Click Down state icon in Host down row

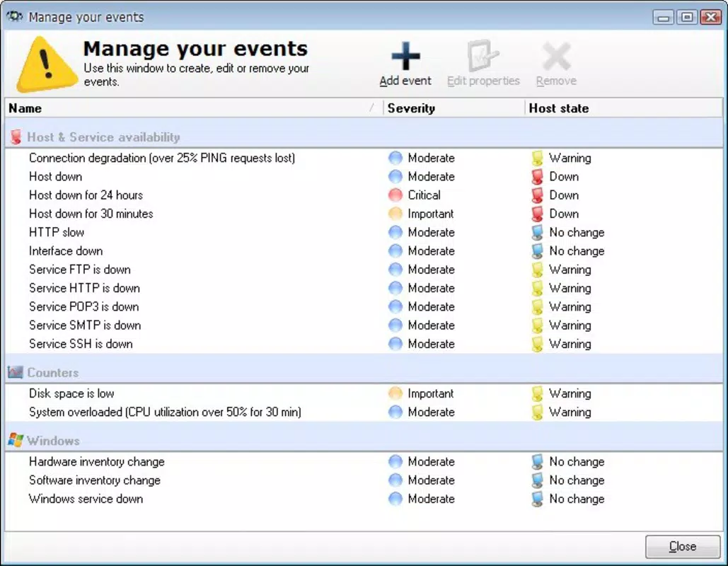[537, 176]
